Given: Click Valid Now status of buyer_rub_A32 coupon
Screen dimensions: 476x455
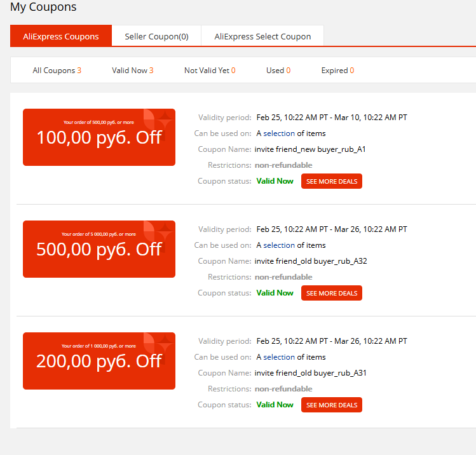Looking at the screenshot, I should click(x=275, y=292).
